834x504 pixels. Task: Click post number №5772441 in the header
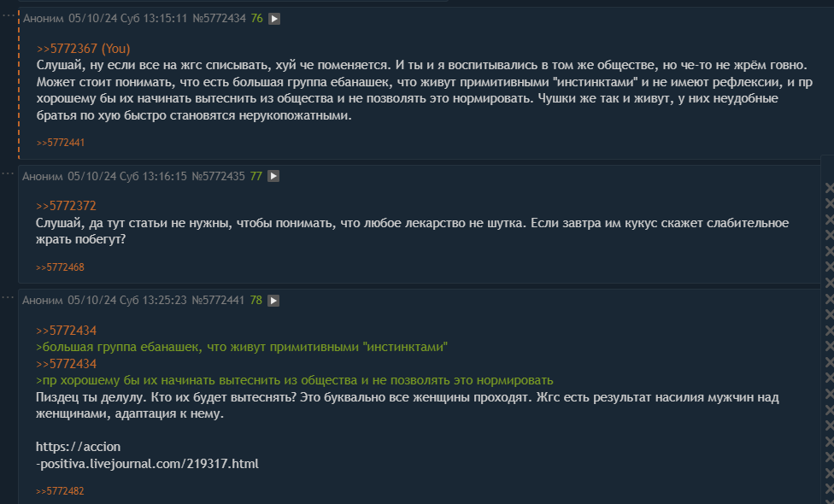point(218,301)
